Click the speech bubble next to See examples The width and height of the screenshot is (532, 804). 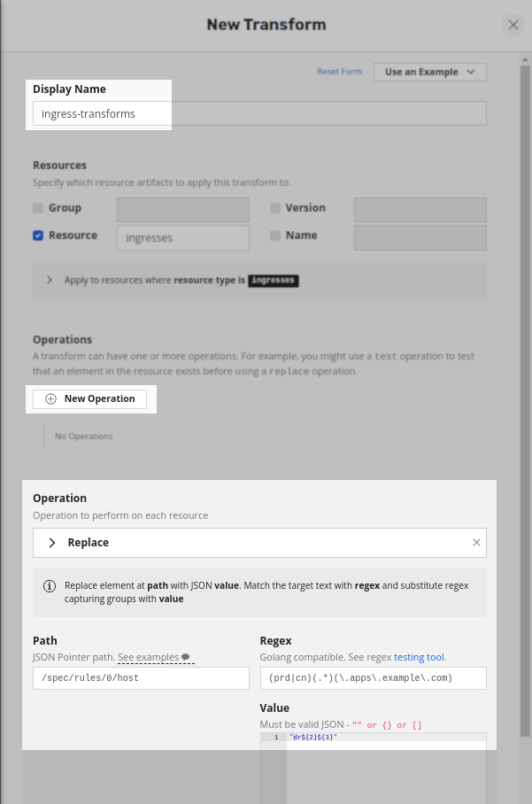[186, 657]
